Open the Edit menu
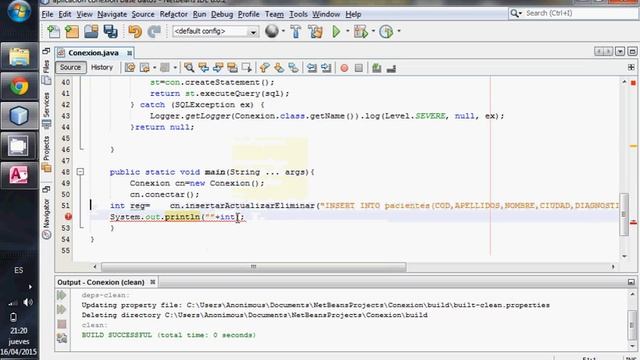640x360 pixels. (64, 14)
